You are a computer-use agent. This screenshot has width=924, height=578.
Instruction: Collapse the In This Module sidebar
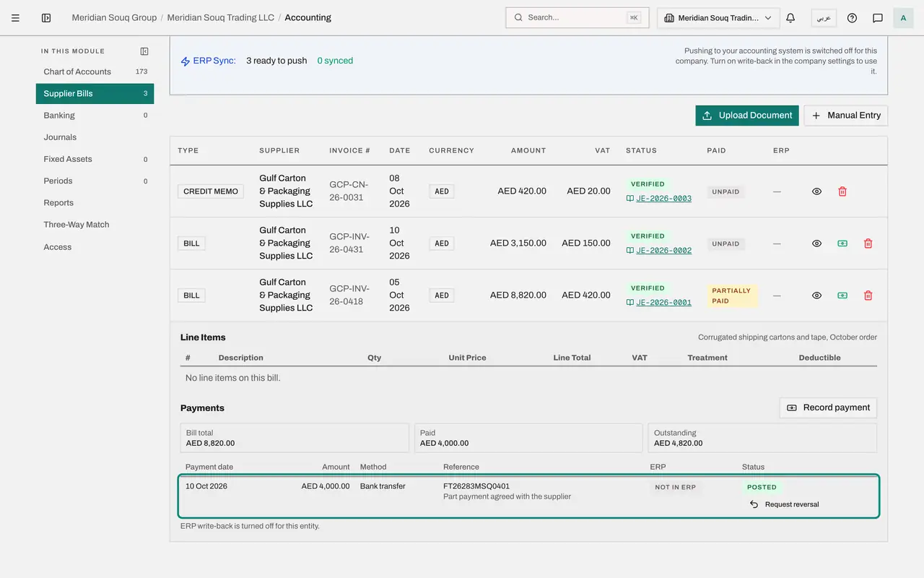click(144, 51)
